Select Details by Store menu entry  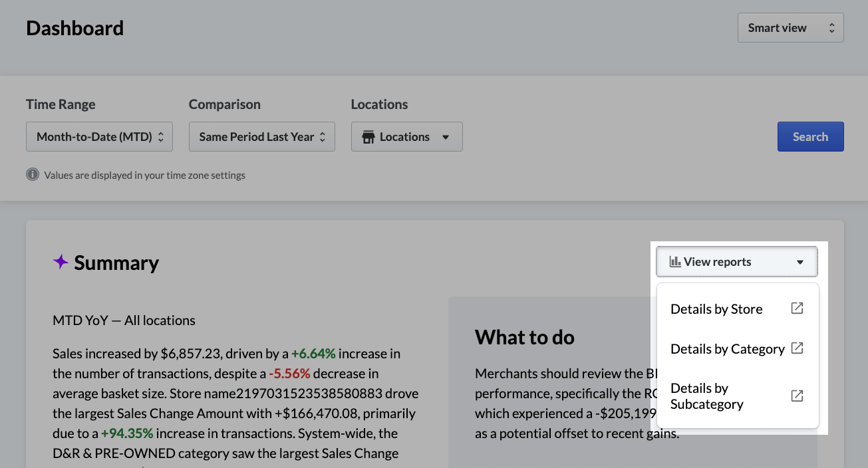[x=737, y=309]
